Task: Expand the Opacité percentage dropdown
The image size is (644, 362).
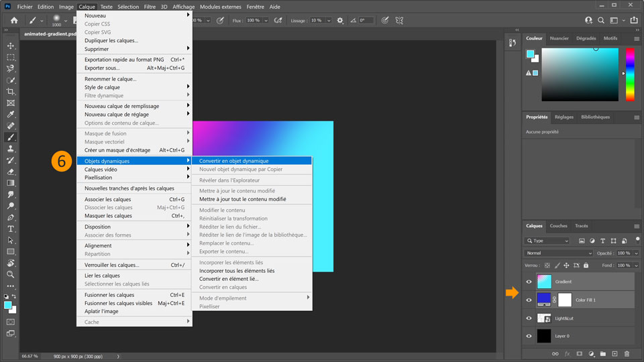Action: pyautogui.click(x=635, y=253)
